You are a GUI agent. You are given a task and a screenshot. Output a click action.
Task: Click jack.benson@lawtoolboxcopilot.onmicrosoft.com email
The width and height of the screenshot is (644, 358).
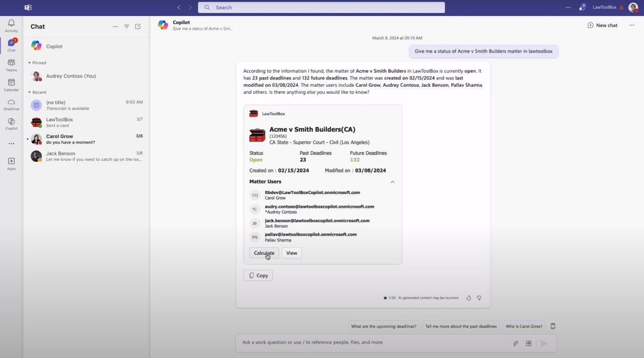point(317,220)
